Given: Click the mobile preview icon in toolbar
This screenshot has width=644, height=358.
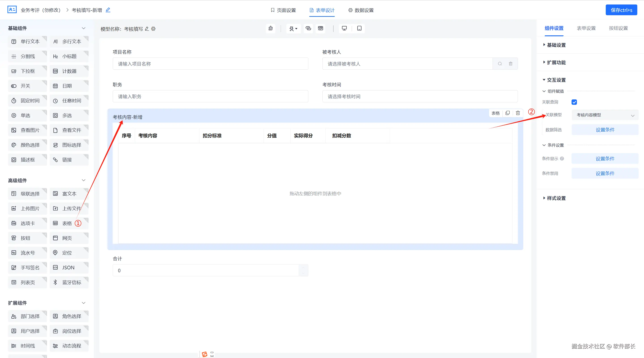Looking at the screenshot, I should (359, 28).
